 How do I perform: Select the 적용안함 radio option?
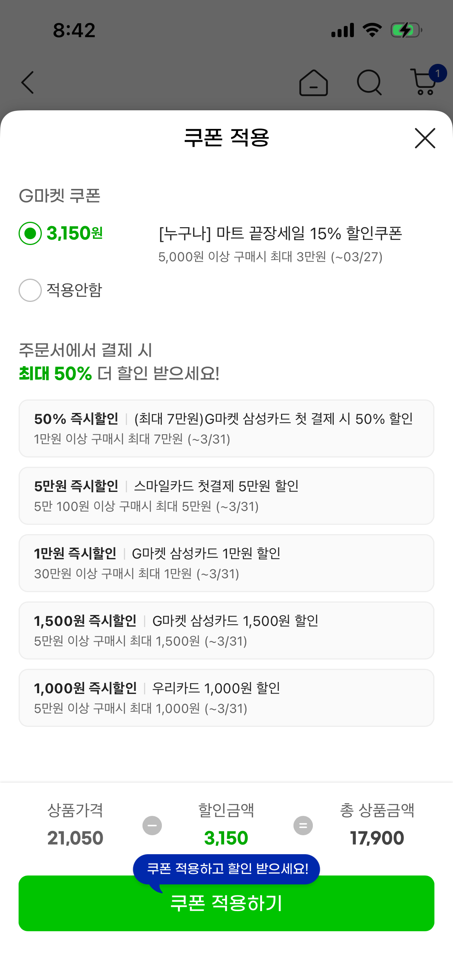pos(30,290)
